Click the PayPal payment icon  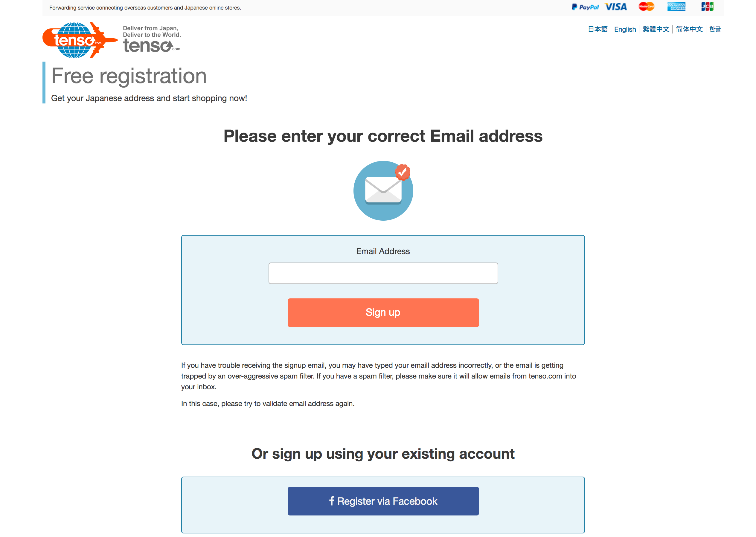(x=583, y=7)
